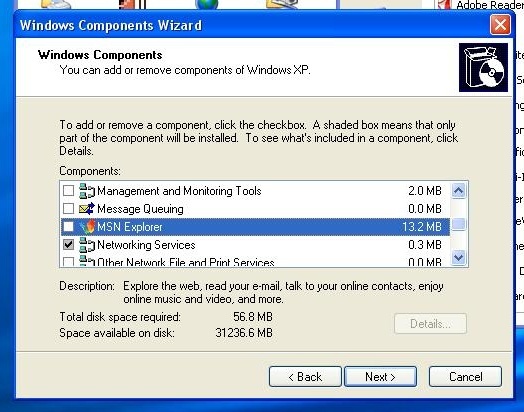Image resolution: width=524 pixels, height=412 pixels.
Task: Click the MSN Explorer butterfly icon
Action: coord(87,227)
